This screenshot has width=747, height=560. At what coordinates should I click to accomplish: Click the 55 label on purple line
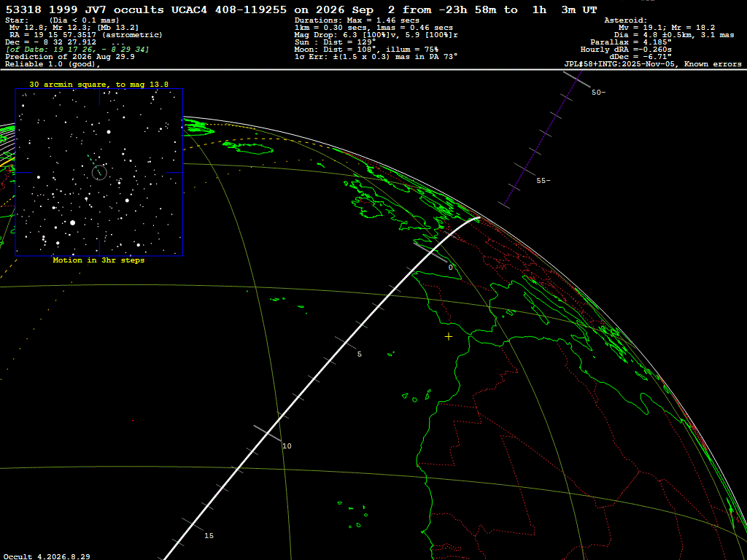(x=543, y=181)
